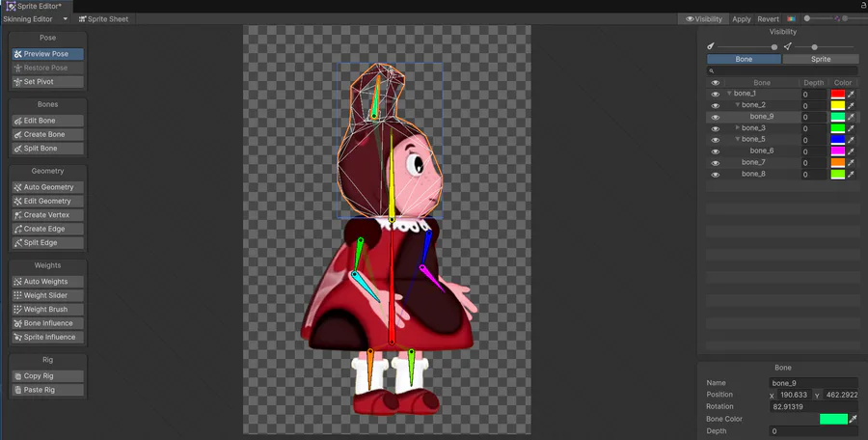This screenshot has width=868, height=440.
Task: Open the Sprite Sheet toolbar item
Action: 103,19
